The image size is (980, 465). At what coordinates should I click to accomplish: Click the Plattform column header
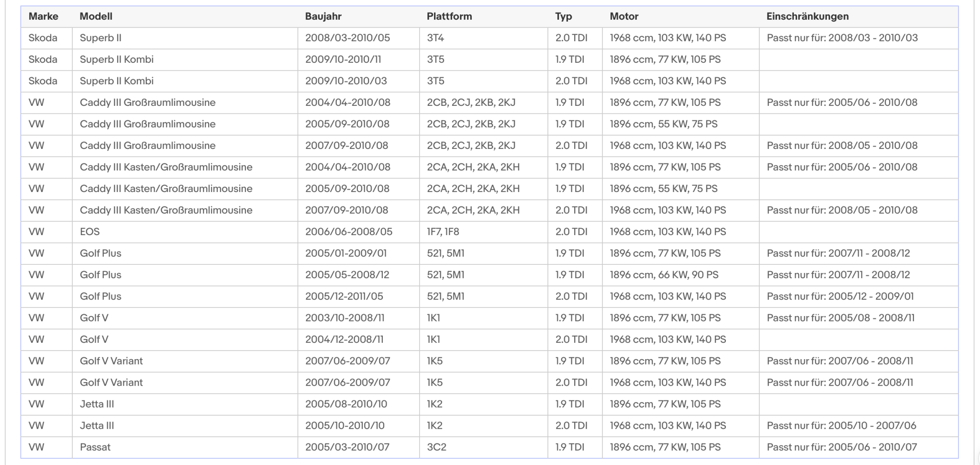pyautogui.click(x=449, y=16)
